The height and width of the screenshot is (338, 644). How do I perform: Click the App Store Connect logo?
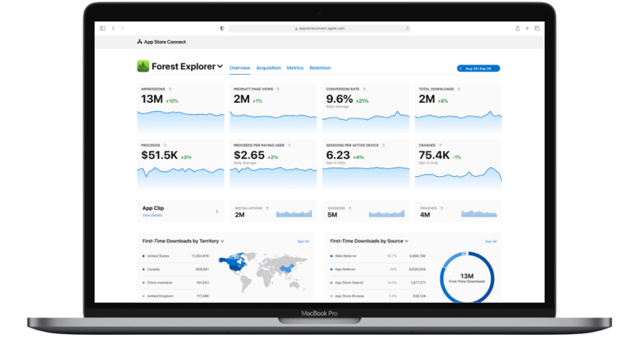(162, 42)
